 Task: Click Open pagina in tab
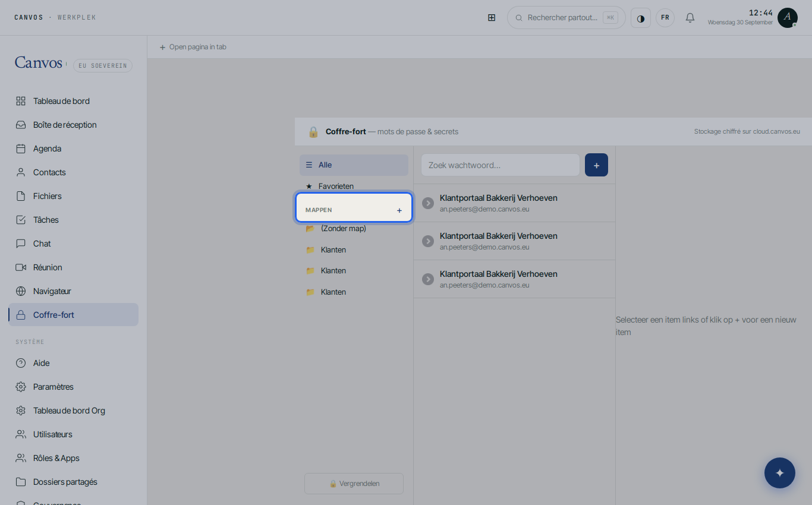tap(193, 47)
